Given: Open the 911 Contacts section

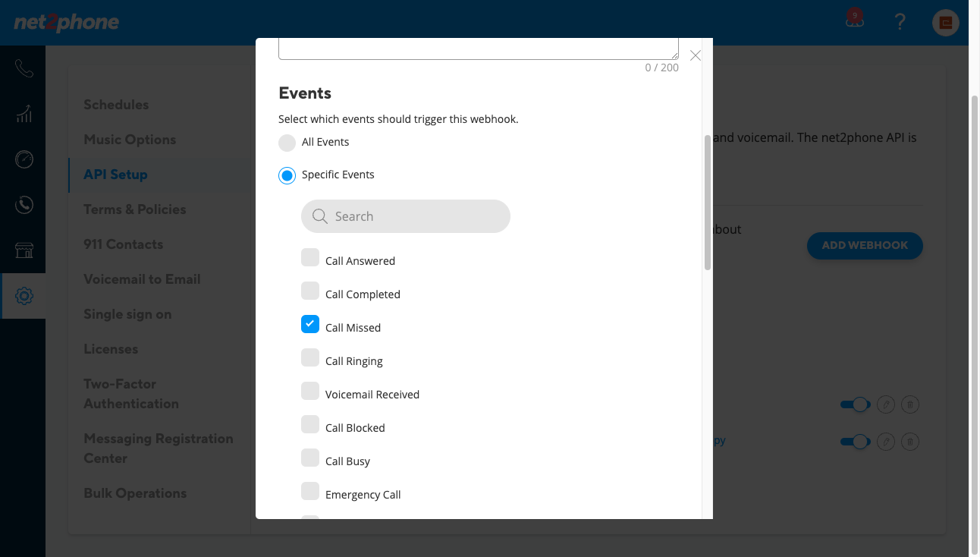Looking at the screenshot, I should pos(124,244).
